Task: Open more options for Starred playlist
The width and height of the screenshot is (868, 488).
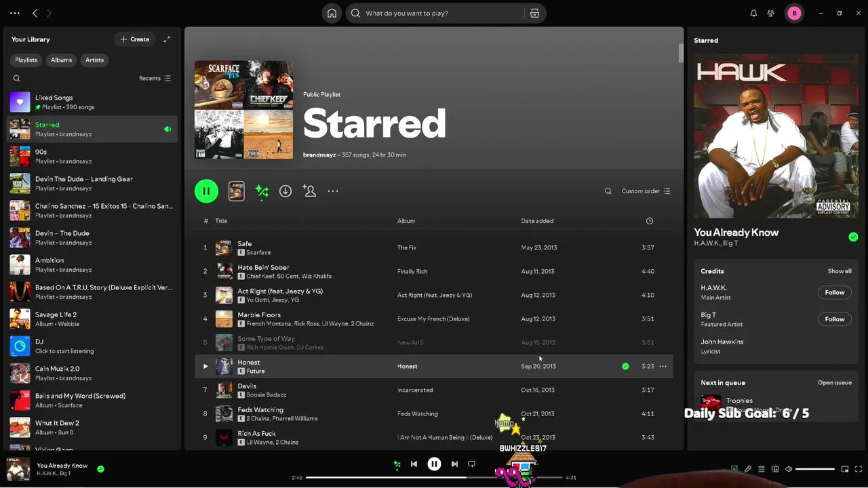Action: 333,191
